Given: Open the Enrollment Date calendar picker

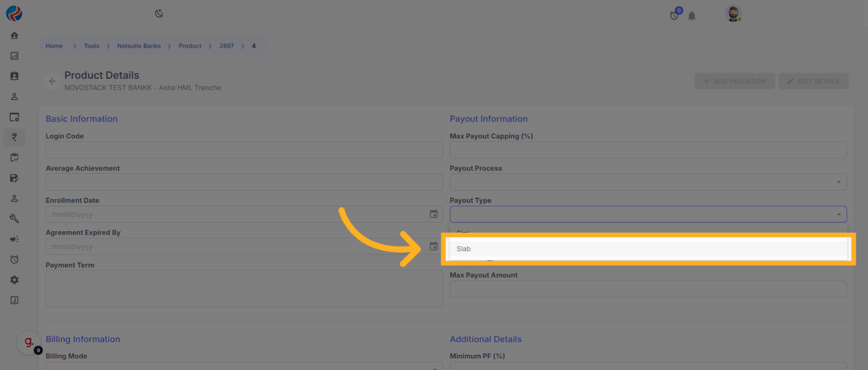Looking at the screenshot, I should click(x=433, y=214).
